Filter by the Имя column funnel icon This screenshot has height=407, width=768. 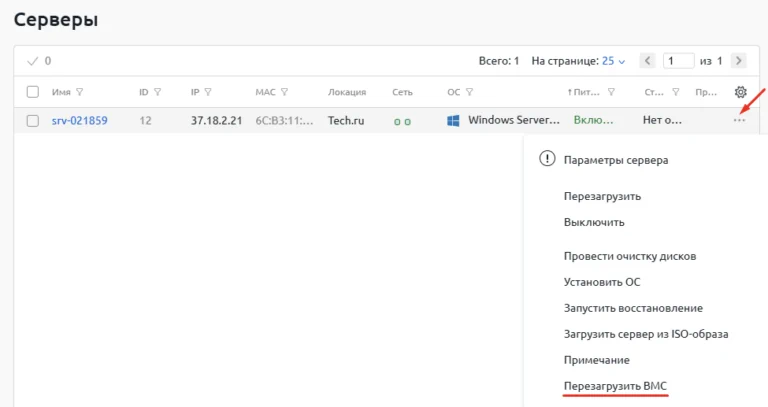click(x=79, y=92)
